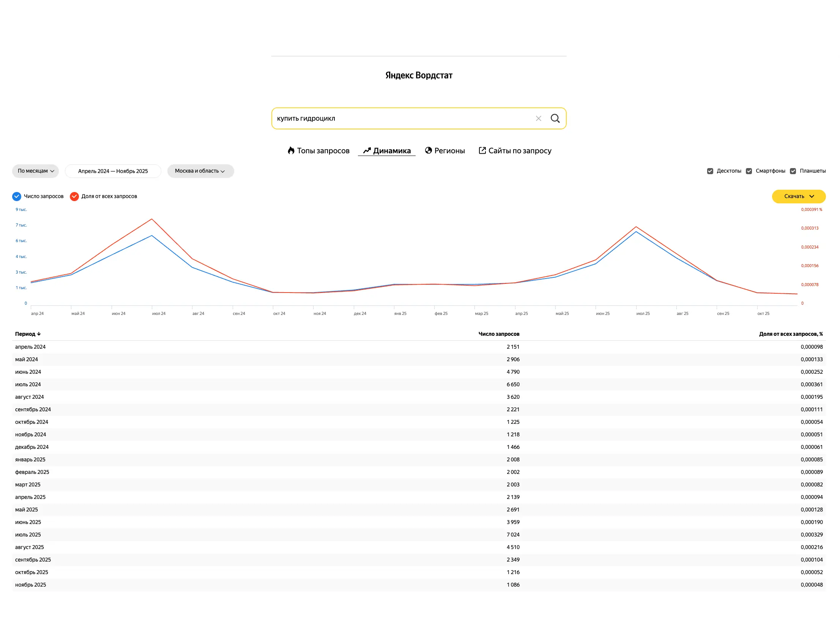
Task: Click the 0,000048 share value for ноябрь 2025
Action: [812, 585]
